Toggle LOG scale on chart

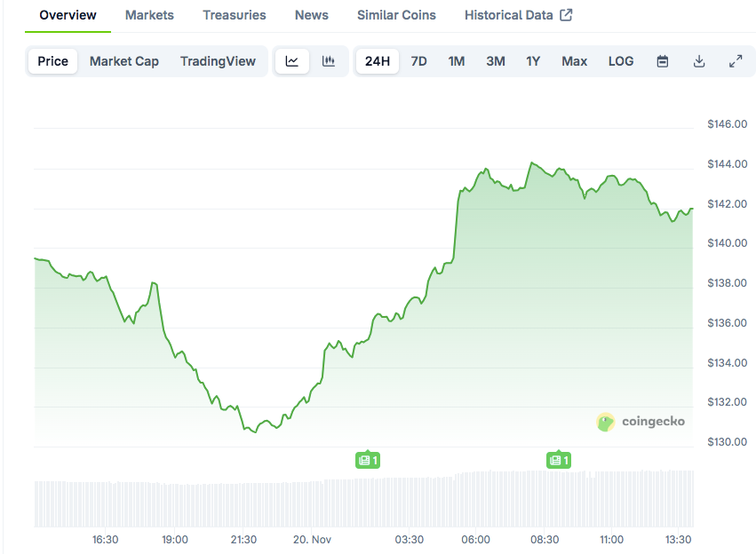(621, 61)
